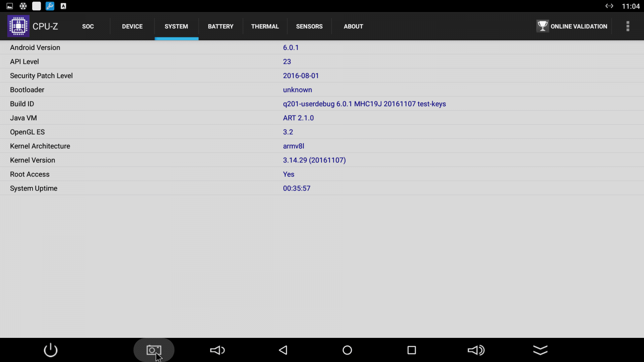
Task: Collapse the navigation bar using the chevron icon
Action: [x=540, y=350]
